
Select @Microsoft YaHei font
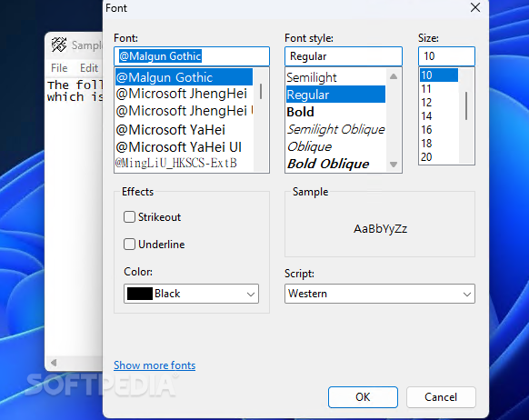[184, 129]
